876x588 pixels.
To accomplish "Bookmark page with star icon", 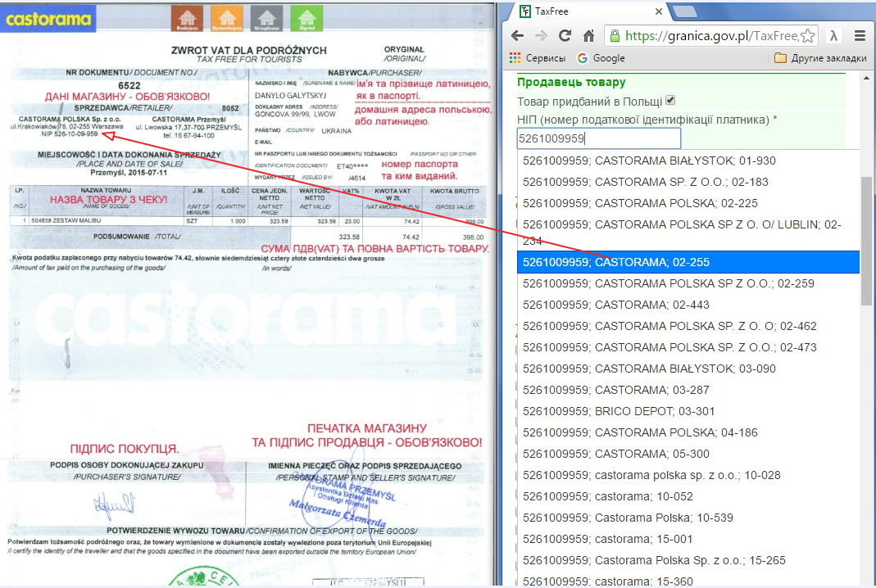I will point(807,36).
